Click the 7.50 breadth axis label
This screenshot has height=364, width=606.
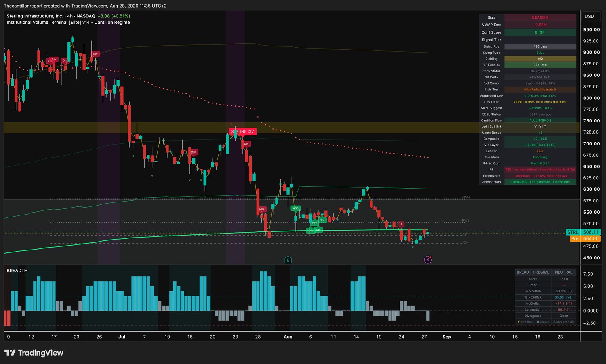588,274
